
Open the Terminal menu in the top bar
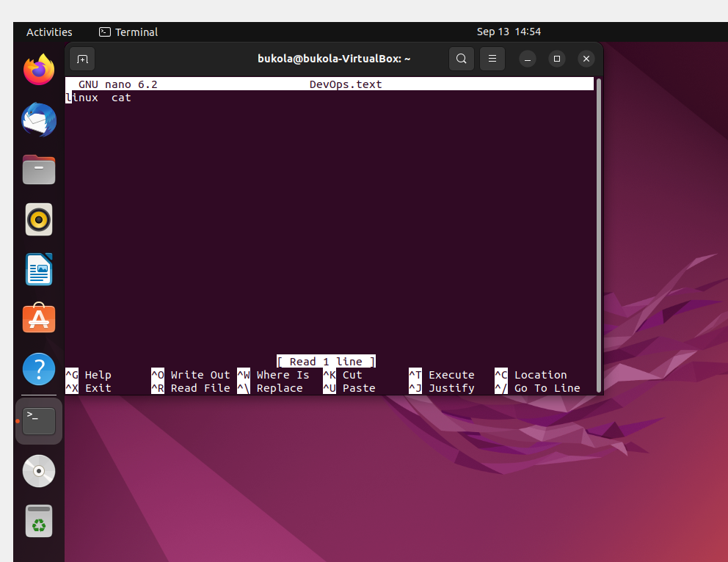click(x=128, y=32)
